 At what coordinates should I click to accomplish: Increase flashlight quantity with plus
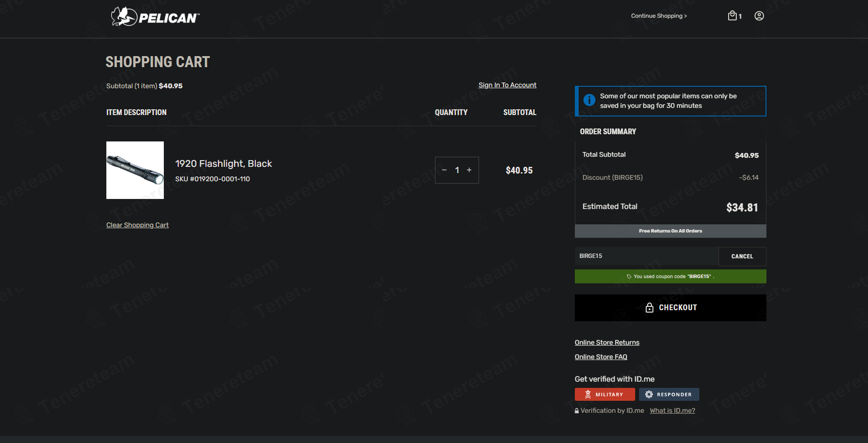[469, 170]
